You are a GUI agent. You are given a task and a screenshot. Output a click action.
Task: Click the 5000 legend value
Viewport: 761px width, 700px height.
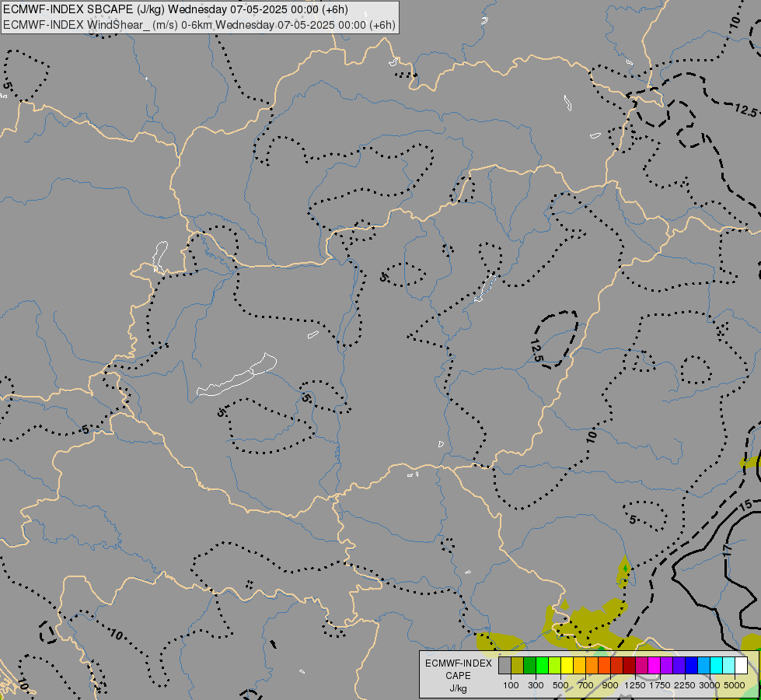pos(735,685)
